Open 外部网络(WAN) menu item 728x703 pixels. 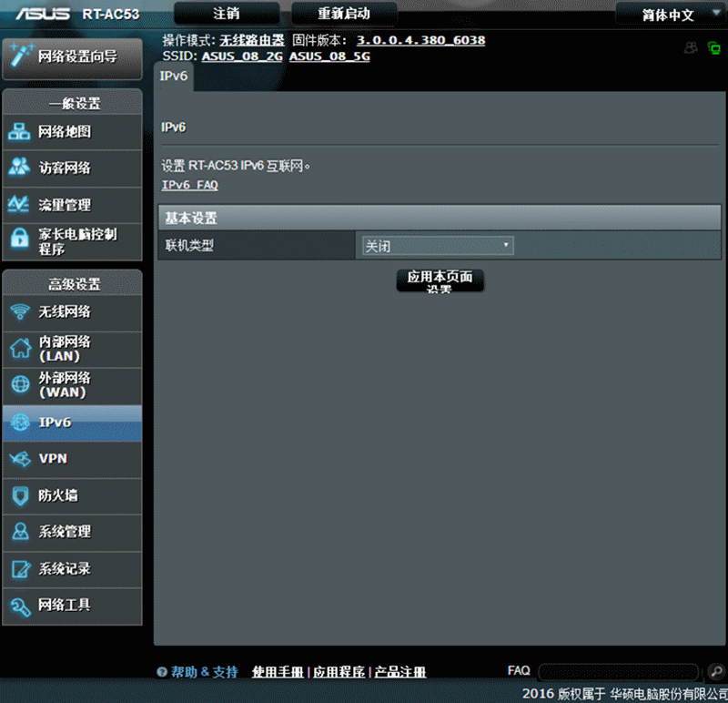point(73,386)
